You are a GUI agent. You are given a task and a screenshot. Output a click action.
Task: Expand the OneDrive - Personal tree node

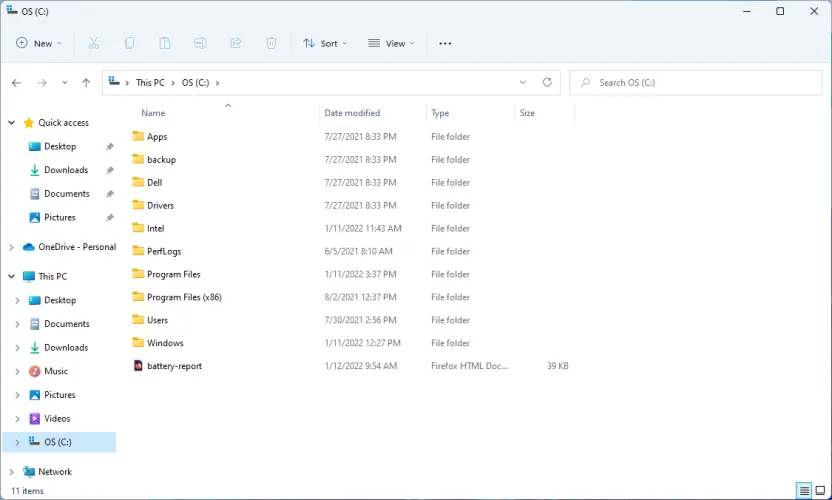pos(12,247)
